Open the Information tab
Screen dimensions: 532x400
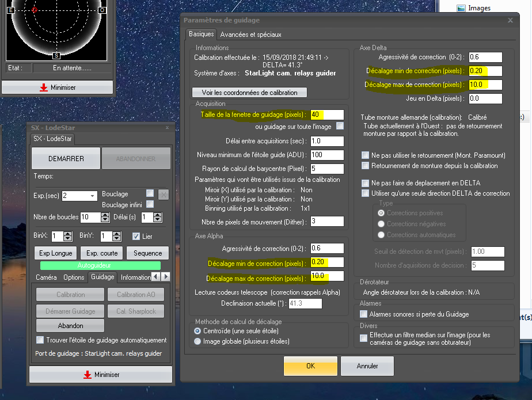(x=135, y=277)
